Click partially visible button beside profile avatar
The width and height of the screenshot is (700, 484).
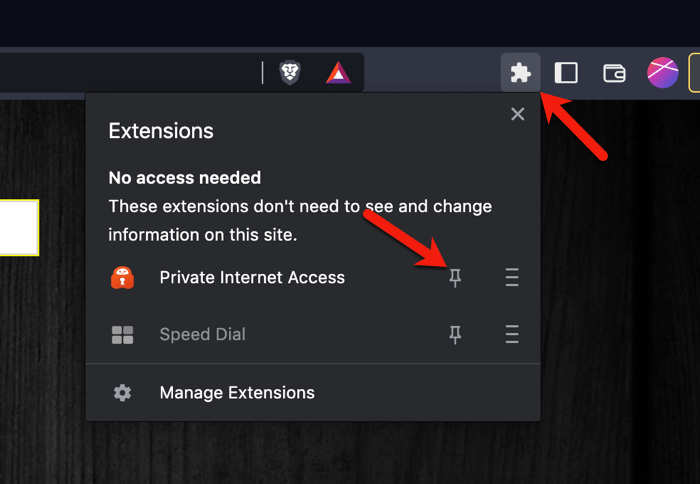point(694,73)
